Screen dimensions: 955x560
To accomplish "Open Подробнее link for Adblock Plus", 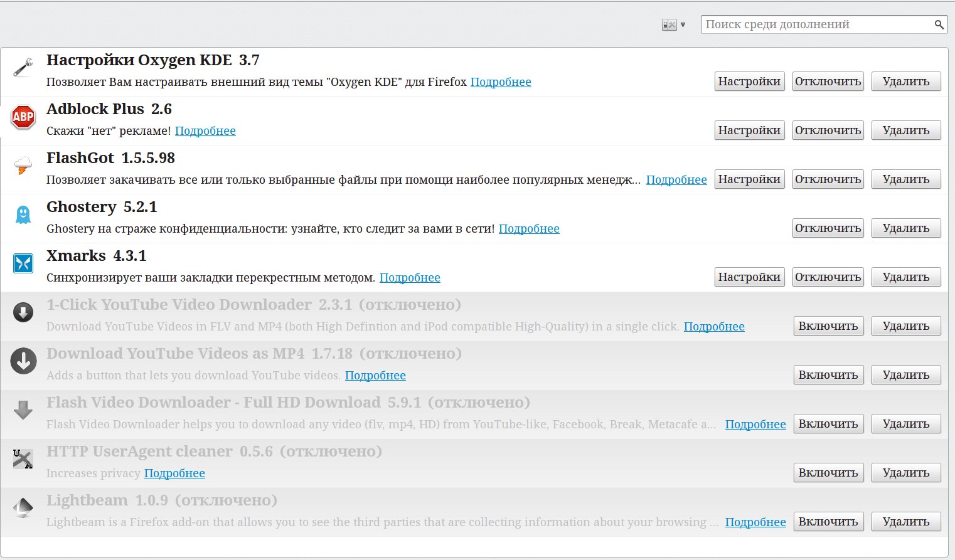I will point(205,131).
